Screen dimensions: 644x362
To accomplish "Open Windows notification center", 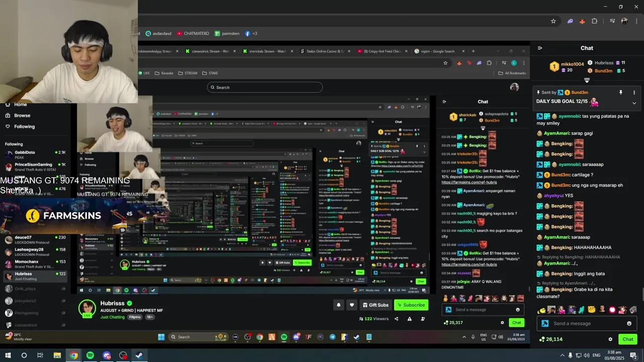I will (633, 355).
